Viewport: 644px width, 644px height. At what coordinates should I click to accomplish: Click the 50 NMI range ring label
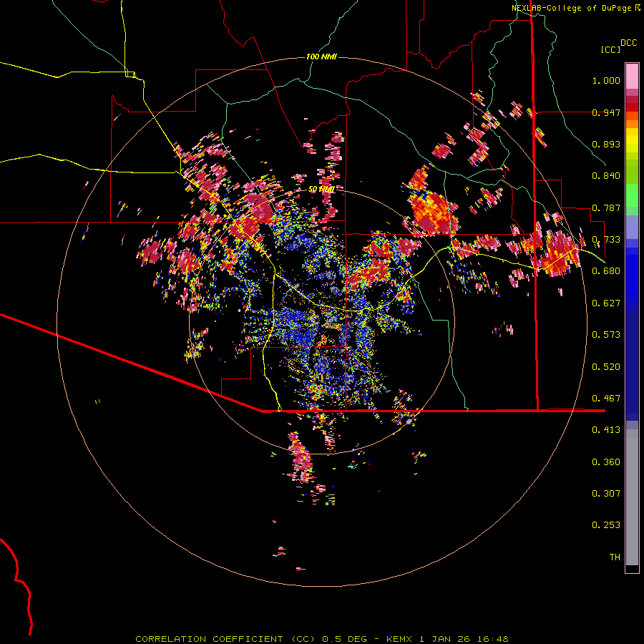pyautogui.click(x=321, y=190)
